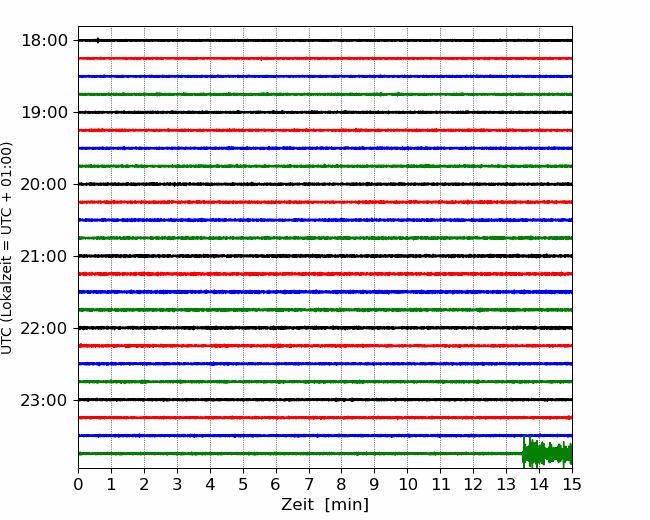Click the 18:00 time axis label
Image resolution: width=650 pixels, height=520 pixels.
coord(44,41)
